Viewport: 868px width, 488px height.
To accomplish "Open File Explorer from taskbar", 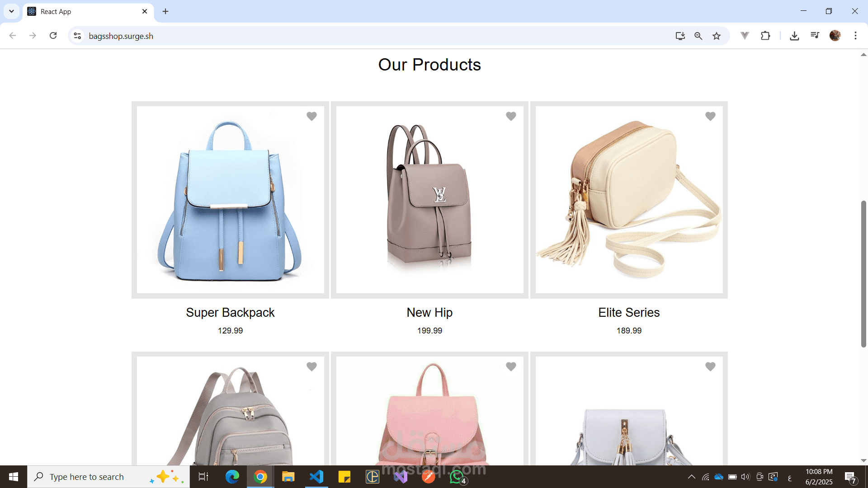I will [x=288, y=477].
